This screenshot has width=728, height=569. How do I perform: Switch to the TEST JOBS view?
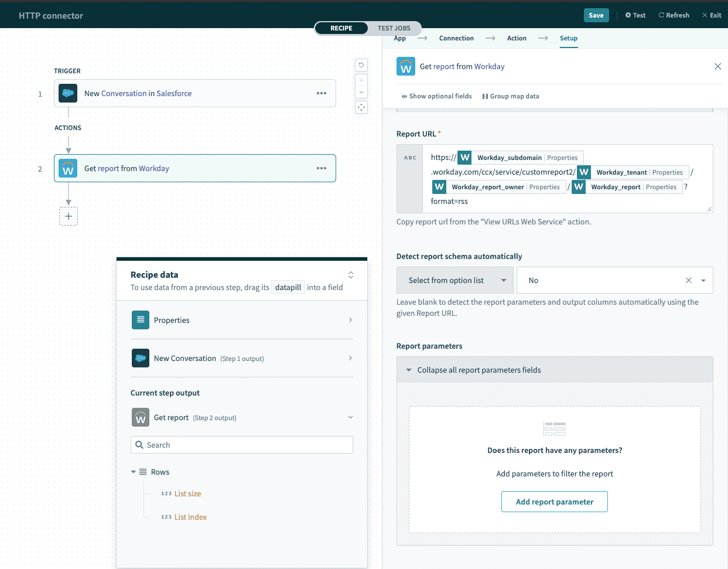click(x=394, y=28)
